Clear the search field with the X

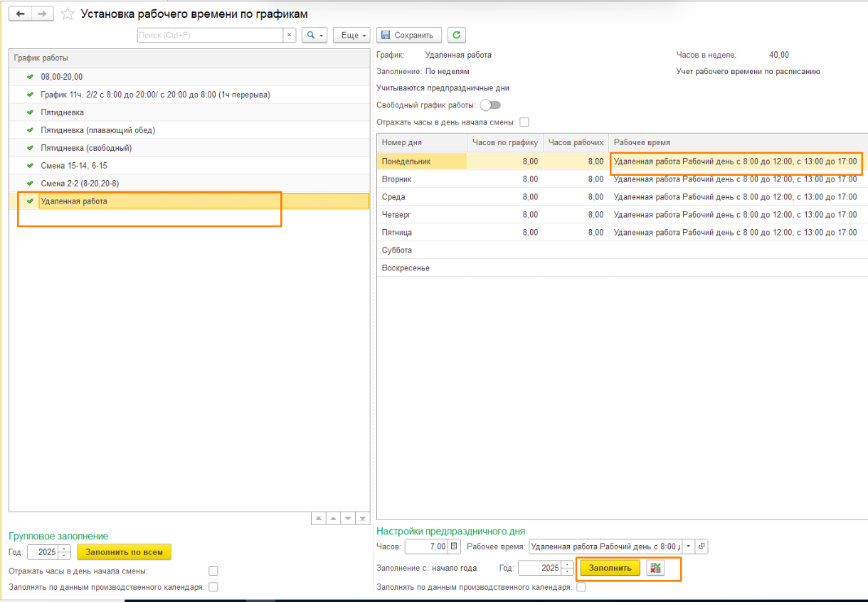pyautogui.click(x=290, y=35)
